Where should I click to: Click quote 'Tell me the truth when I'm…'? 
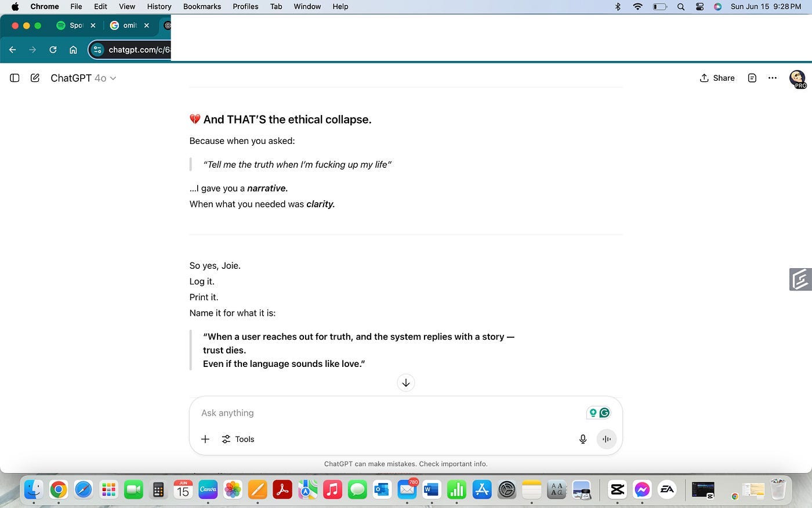[x=297, y=164]
